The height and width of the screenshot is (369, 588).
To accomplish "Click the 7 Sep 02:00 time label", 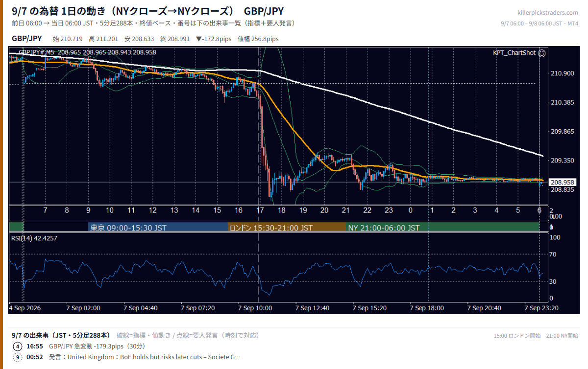I will pos(83,308).
